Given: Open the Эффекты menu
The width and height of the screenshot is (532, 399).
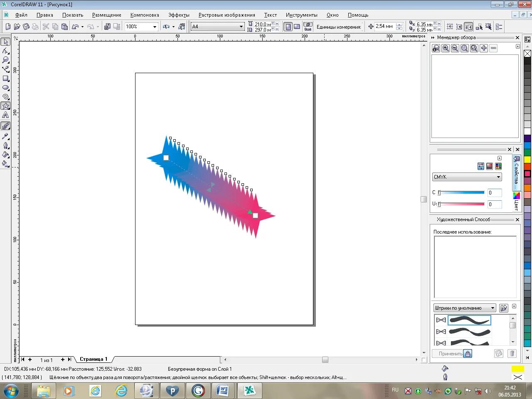Looking at the screenshot, I should (179, 15).
